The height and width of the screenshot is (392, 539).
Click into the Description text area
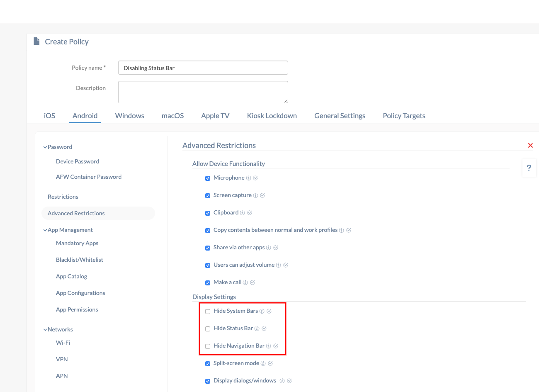coord(203,92)
